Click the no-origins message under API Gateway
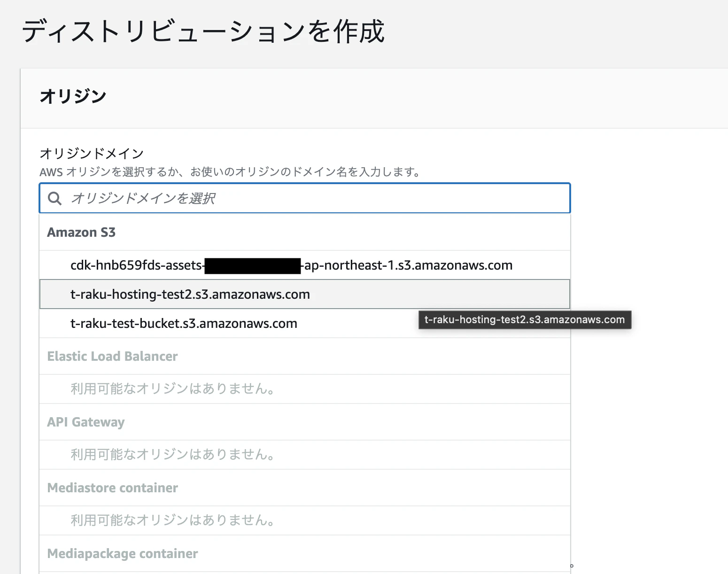Viewport: 728px width, 574px height. pyautogui.click(x=173, y=455)
